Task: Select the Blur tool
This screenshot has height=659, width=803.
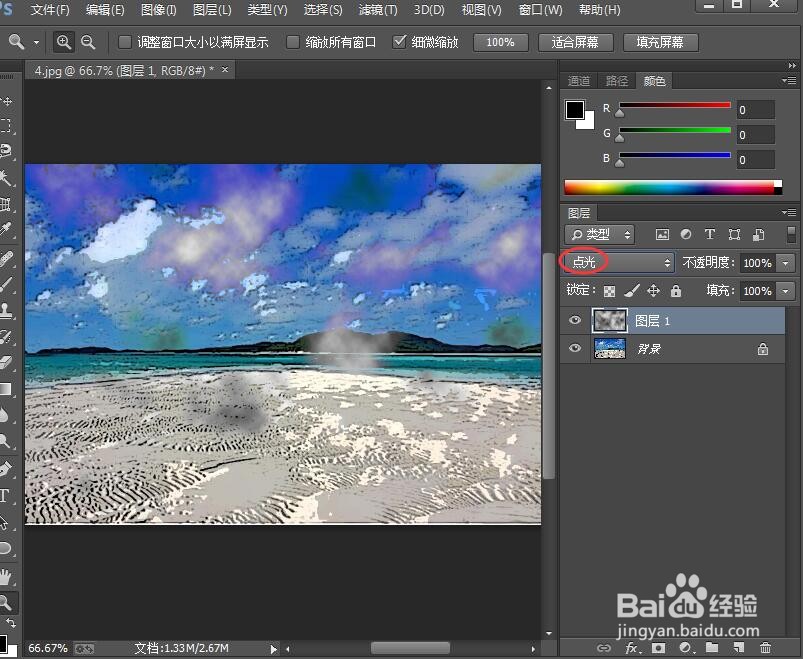Action: point(6,415)
